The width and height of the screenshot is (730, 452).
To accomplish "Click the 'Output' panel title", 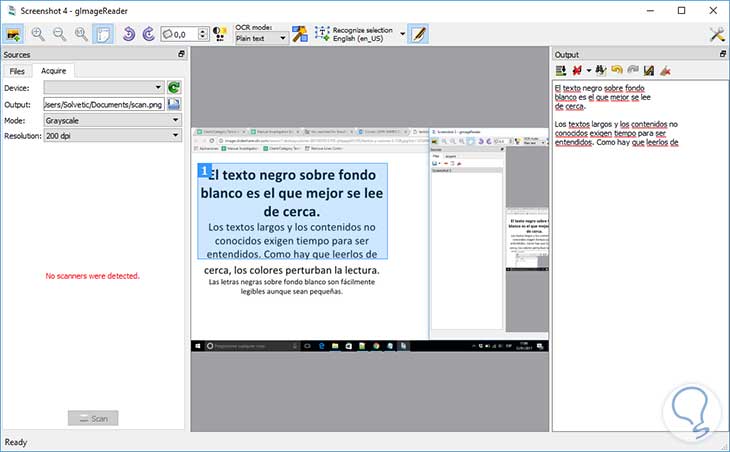I will 567,54.
